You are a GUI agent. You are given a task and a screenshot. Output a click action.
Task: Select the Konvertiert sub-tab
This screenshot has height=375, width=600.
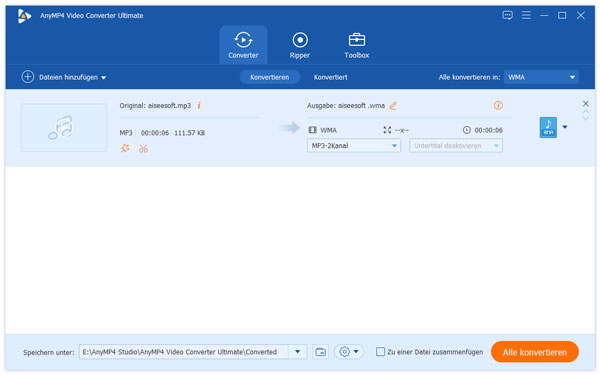[x=331, y=77]
